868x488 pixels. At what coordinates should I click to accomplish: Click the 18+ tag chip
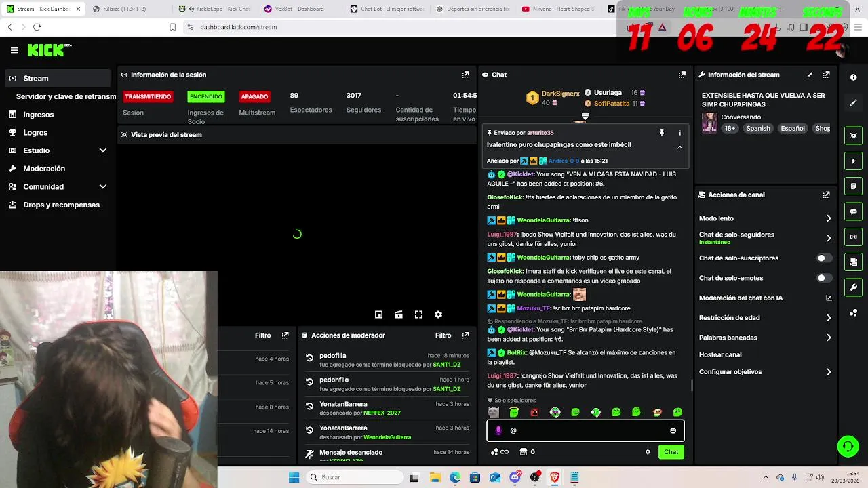click(730, 129)
